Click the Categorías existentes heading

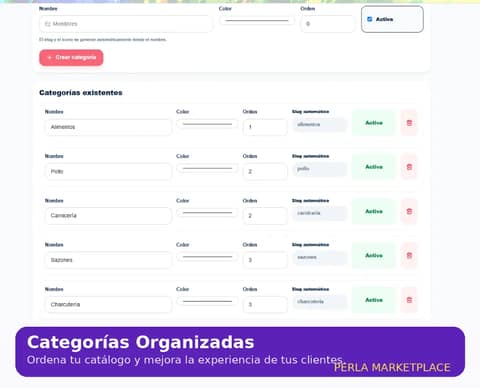81,93
